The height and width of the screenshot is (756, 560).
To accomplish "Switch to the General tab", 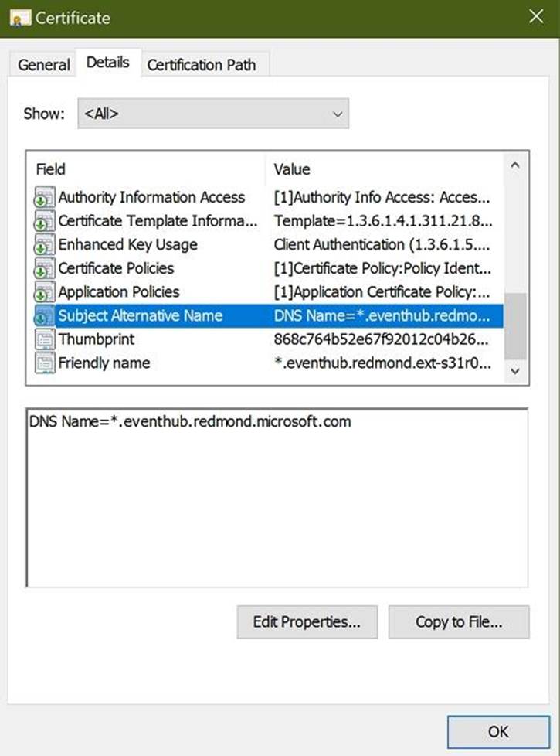I will click(x=43, y=65).
